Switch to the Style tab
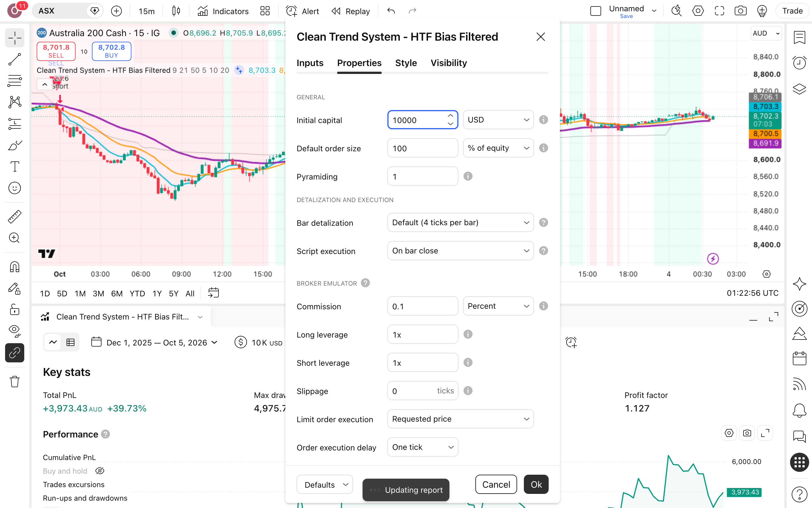 (406, 63)
